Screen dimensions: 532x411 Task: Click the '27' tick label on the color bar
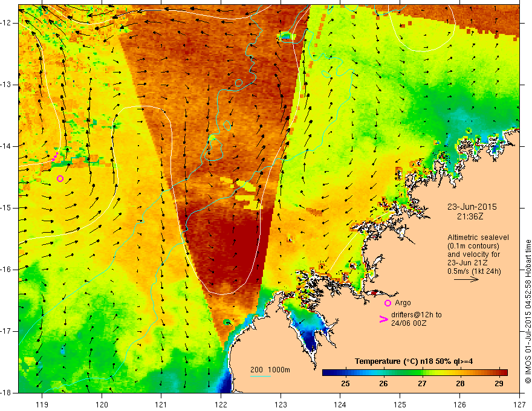coord(422,384)
